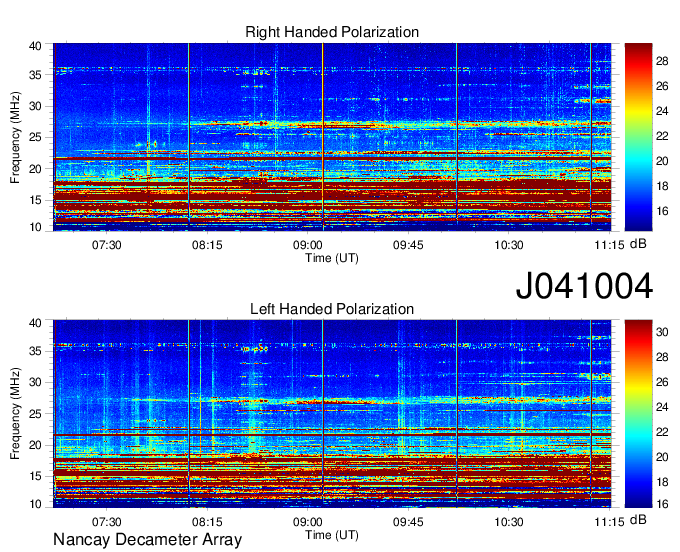This screenshot has height=552, width=680.
Task: Click the Left Handed plot's dB color bar
Action: pyautogui.click(x=638, y=414)
